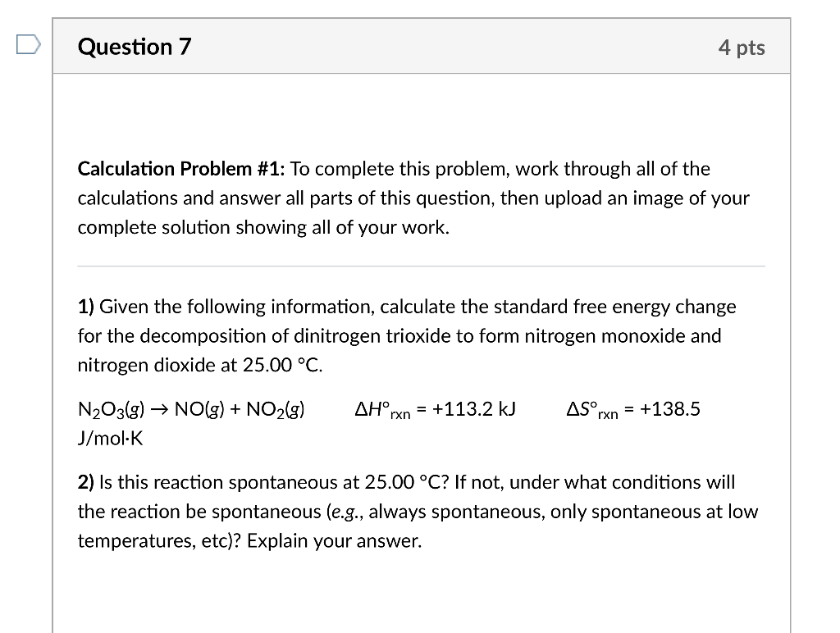
Task: Click the "J/mol·K" unit text
Action: pyautogui.click(x=110, y=439)
